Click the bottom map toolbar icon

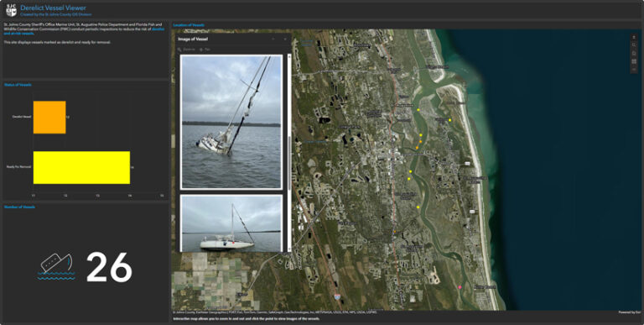point(634,69)
